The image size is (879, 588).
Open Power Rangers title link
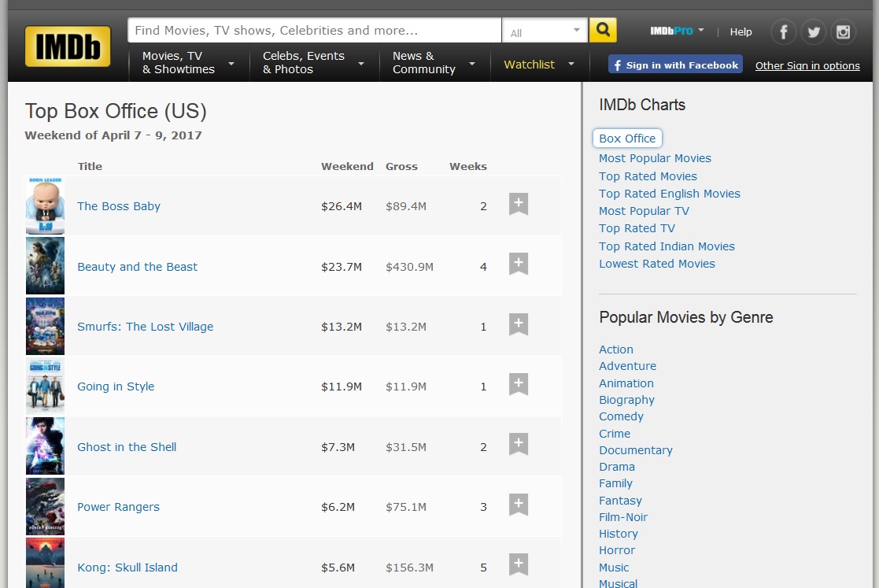[118, 507]
